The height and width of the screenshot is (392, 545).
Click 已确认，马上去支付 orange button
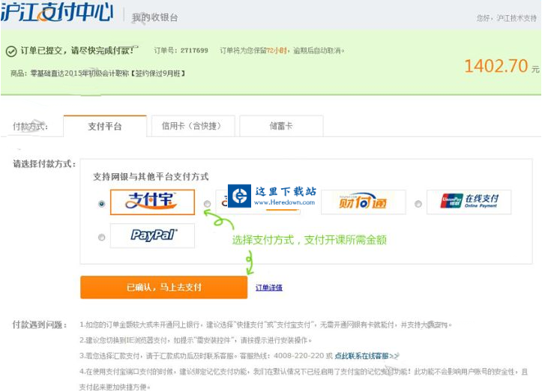163,287
